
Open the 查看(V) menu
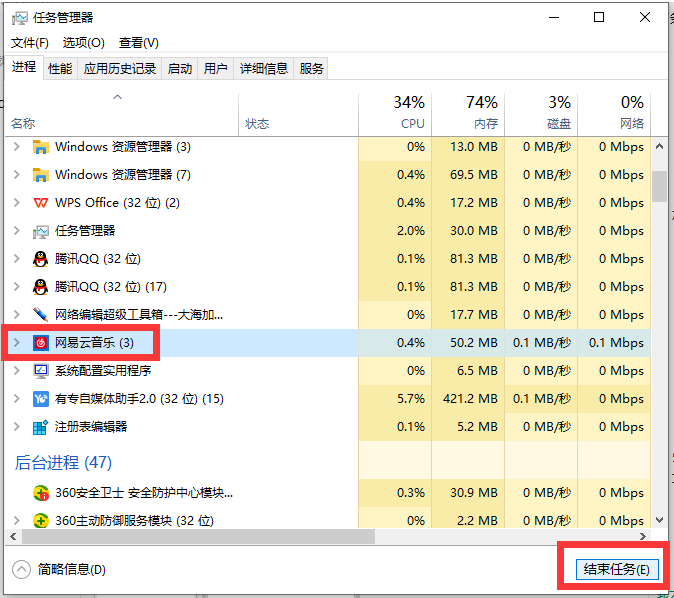pyautogui.click(x=138, y=43)
